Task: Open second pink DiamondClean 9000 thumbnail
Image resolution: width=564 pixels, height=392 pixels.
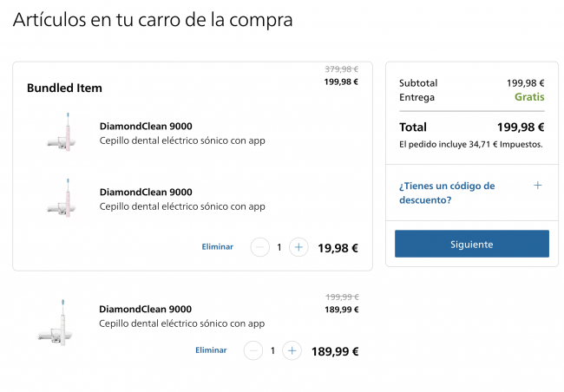Action: tap(62, 198)
